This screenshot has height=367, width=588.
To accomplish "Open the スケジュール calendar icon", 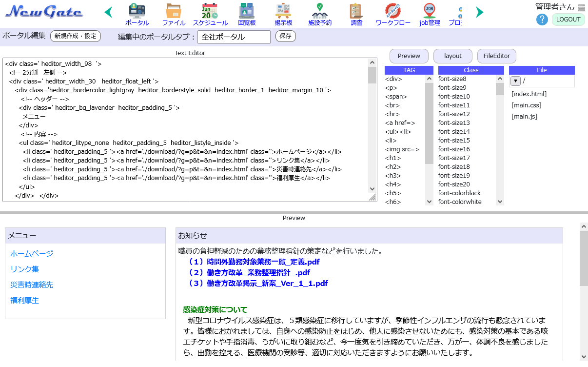I will 210,11.
